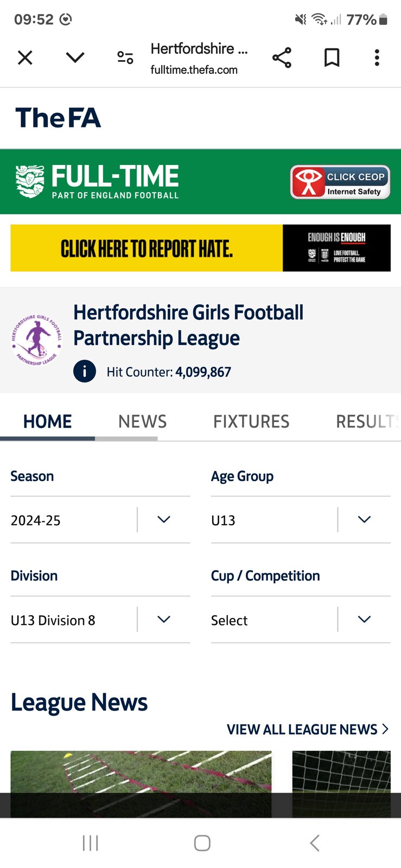Tap the Hertfordshire Girls league logo
This screenshot has width=401, height=868.
[x=36, y=340]
